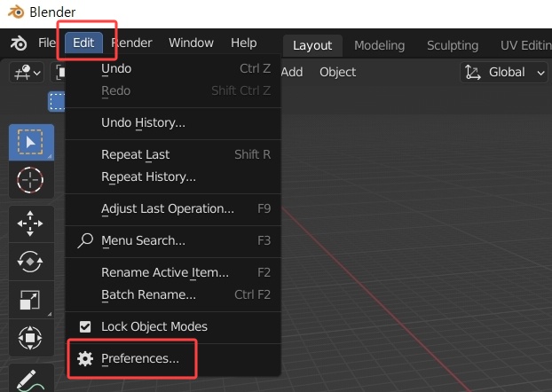Open the File menu

(47, 43)
